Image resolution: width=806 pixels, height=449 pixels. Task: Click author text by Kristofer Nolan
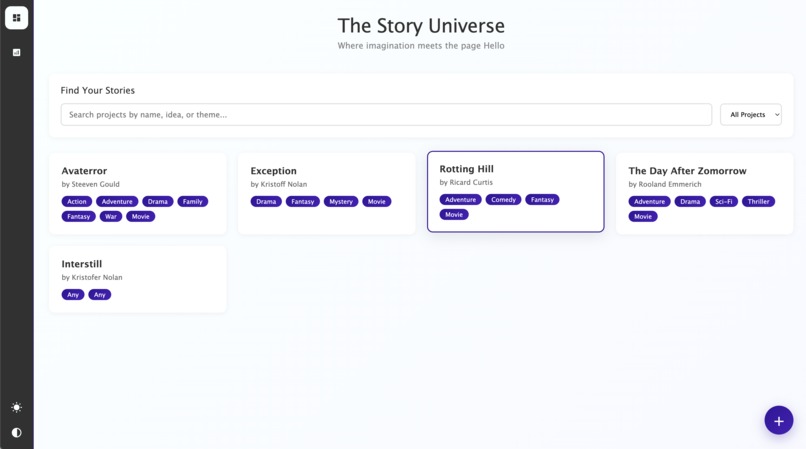[x=92, y=277]
